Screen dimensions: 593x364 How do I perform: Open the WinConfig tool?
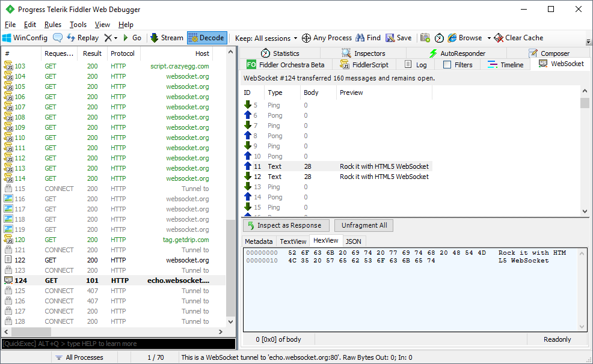24,37
